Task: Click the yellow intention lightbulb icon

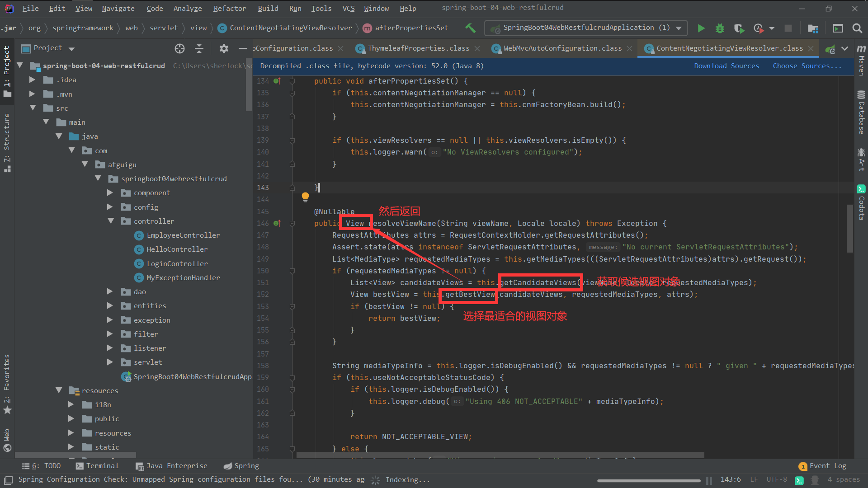Action: [305, 197]
